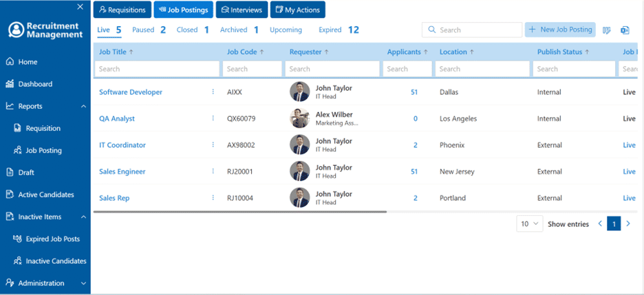The height and width of the screenshot is (295, 644).
Task: Click John Taylor avatar in Software Developer row
Action: [x=299, y=92]
